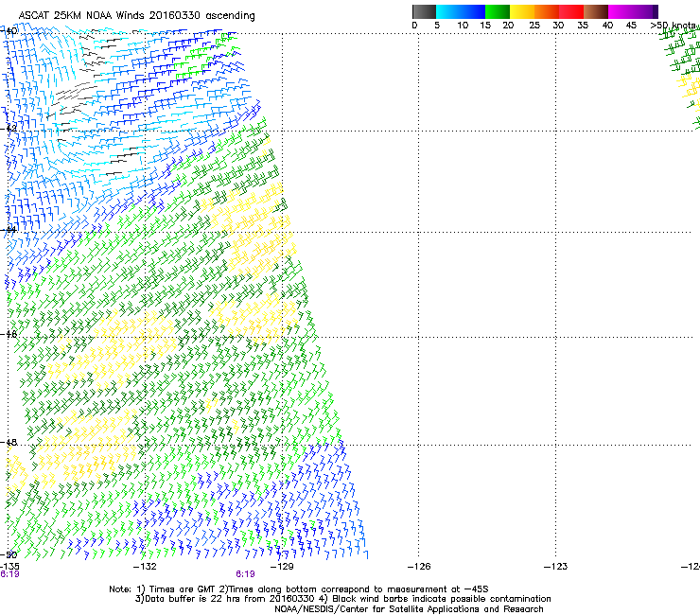The height and width of the screenshot is (615, 700).
Task: Click the note '1) Times are GMT'
Action: point(176,589)
